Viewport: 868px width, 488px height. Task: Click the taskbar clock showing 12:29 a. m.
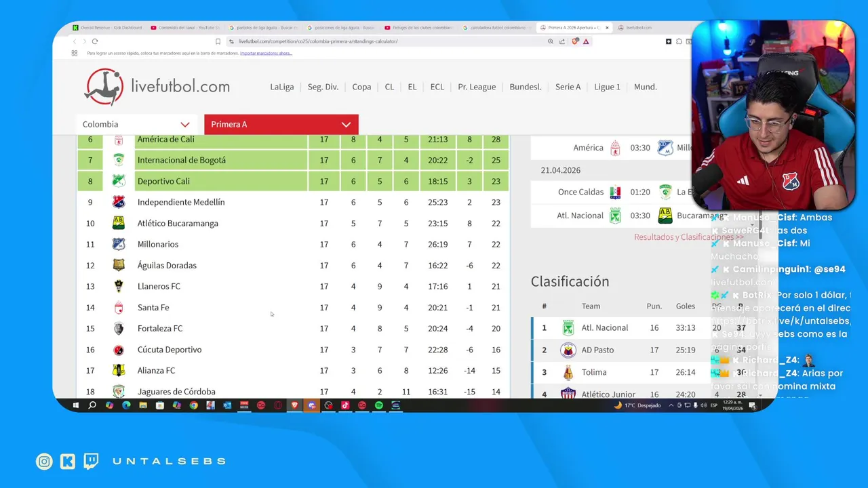click(x=732, y=405)
